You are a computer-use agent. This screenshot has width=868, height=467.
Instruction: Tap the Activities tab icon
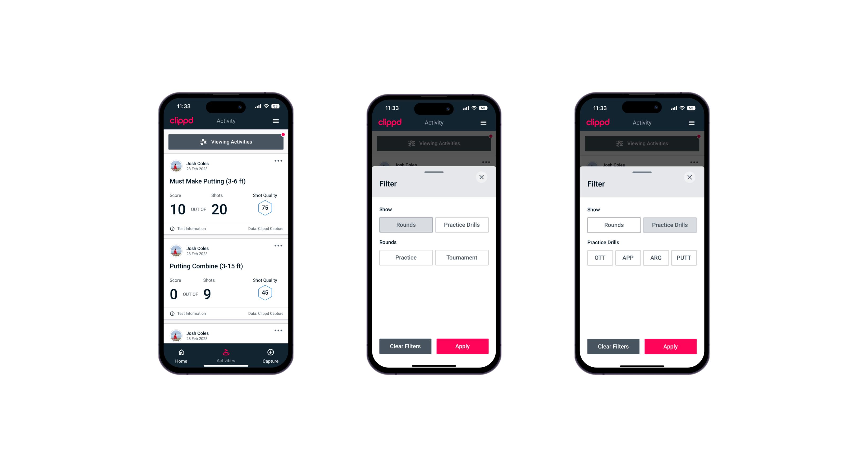coord(227,352)
